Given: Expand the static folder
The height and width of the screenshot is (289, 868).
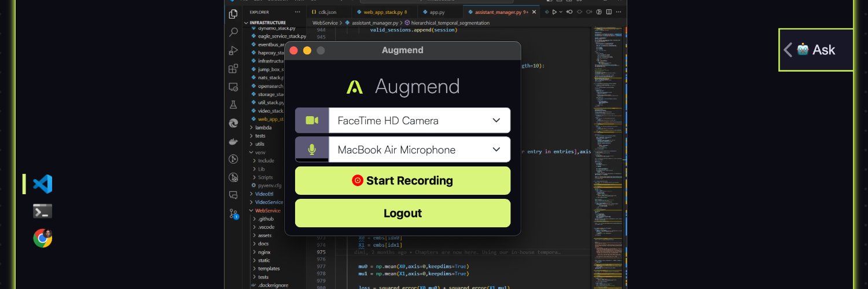Looking at the screenshot, I should coord(263,261).
